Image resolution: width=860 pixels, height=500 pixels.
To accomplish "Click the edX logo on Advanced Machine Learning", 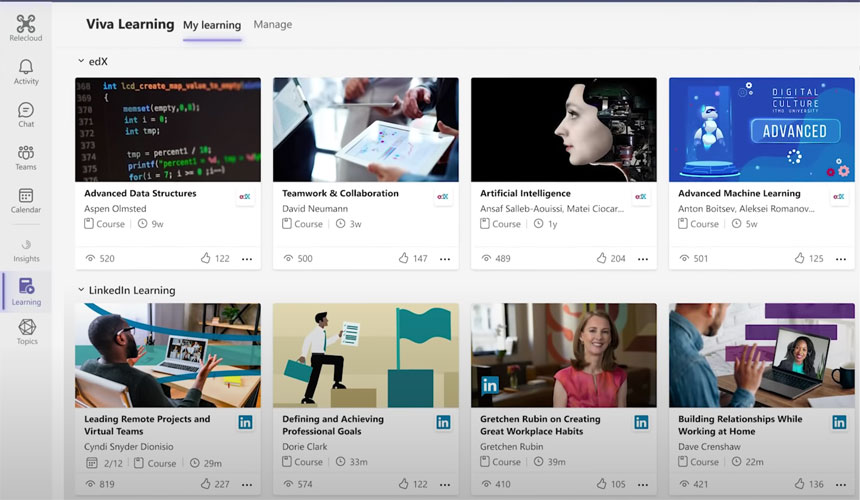I will [x=839, y=196].
